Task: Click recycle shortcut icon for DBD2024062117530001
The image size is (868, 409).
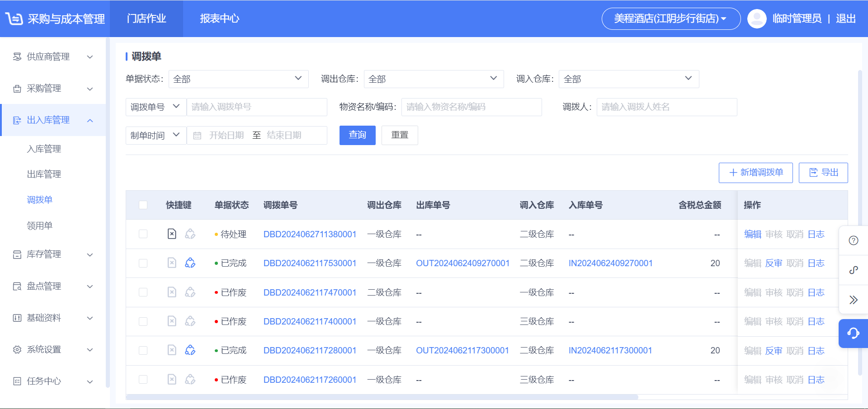Action: tap(190, 263)
